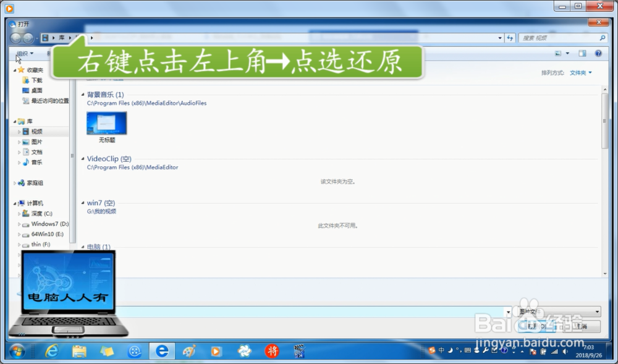Expand the 视频 library tree arrow
The image size is (618, 364).
coord(19,132)
